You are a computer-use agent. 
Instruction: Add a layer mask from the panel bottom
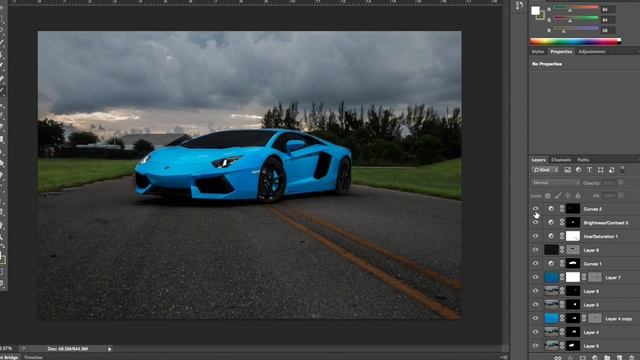click(582, 358)
